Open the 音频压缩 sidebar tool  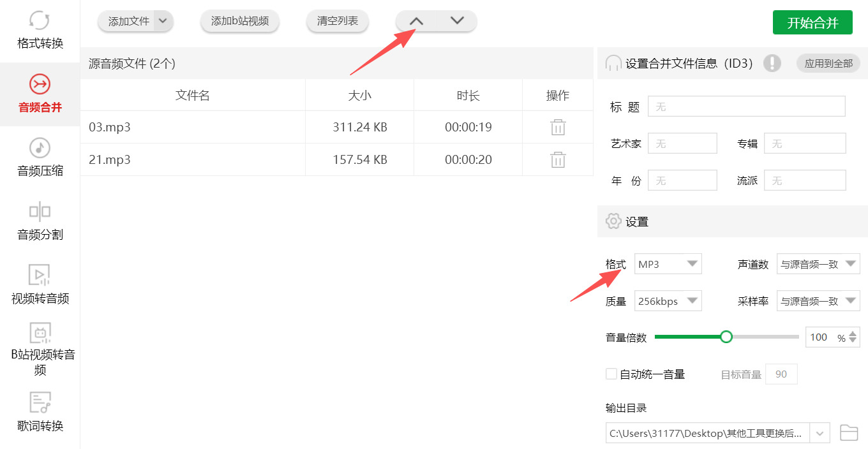coord(40,158)
